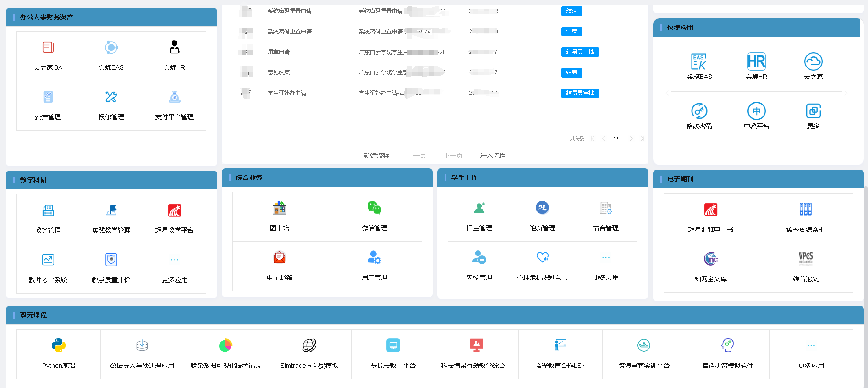Expand 更多应用 in 双元课程 panel
Screen dimensions: 868x388
click(811, 346)
